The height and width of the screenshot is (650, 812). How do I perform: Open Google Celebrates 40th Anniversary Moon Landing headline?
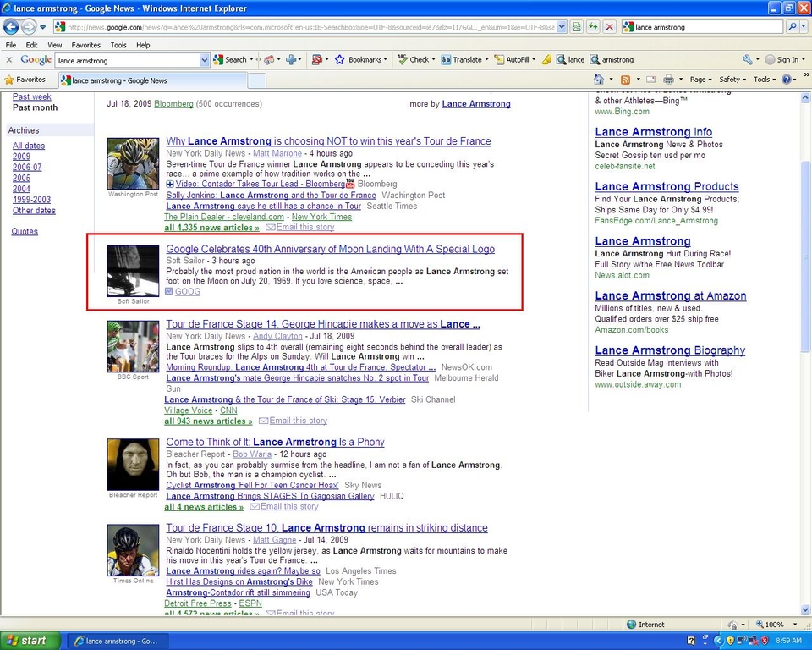click(331, 250)
